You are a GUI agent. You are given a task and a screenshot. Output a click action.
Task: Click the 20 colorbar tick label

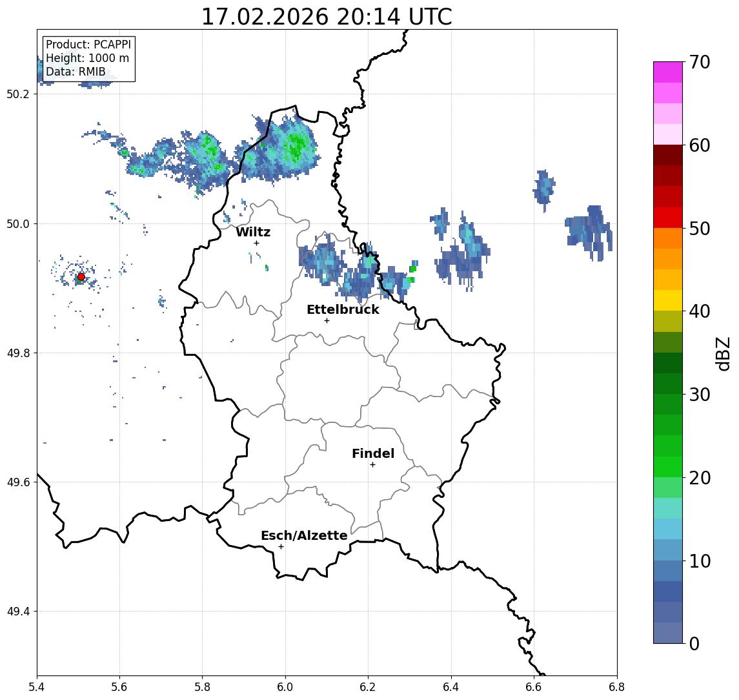pyautogui.click(x=700, y=478)
